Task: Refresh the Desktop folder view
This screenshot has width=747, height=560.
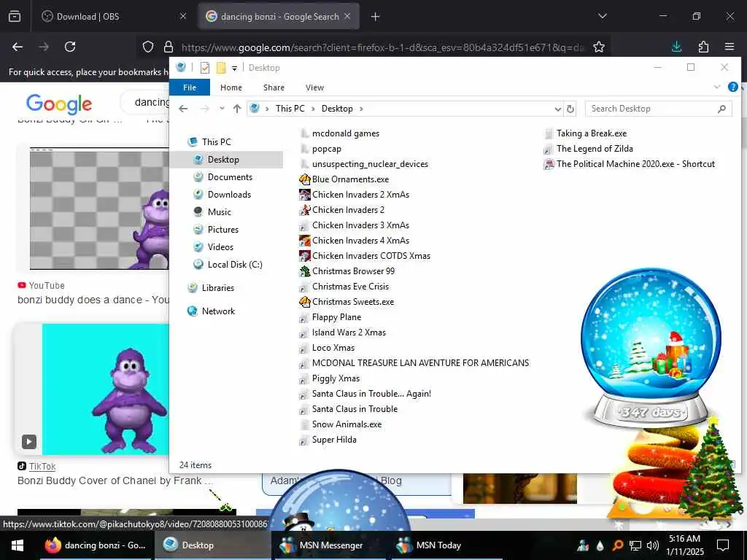Action: point(570,109)
